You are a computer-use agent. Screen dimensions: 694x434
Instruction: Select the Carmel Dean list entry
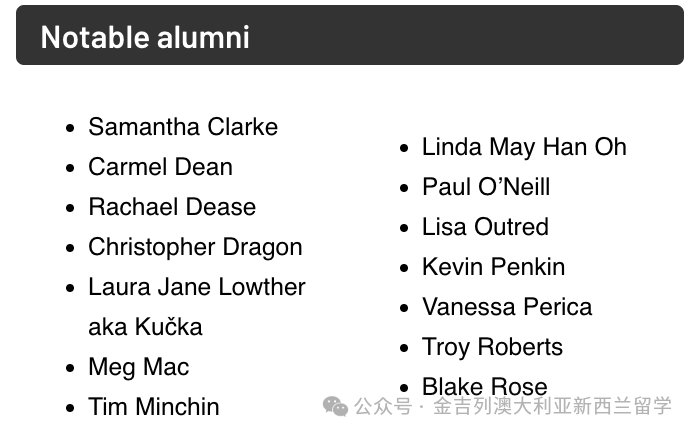[x=160, y=167]
